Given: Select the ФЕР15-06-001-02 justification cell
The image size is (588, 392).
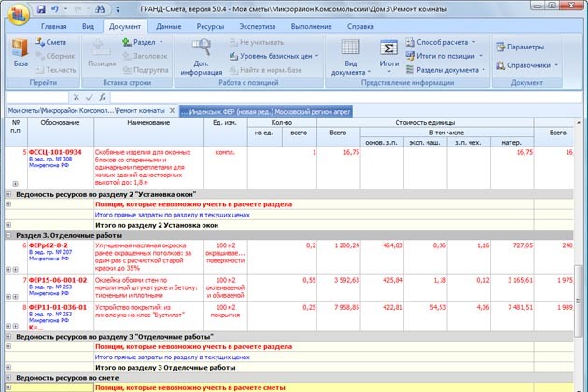Looking at the screenshot, I should tap(61, 288).
